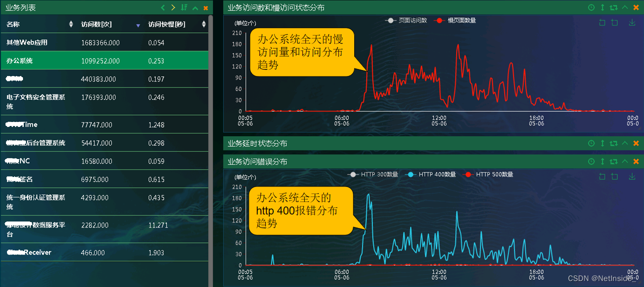Select the 电子文档安全管理系统 row
Image resolution: width=644 pixels, height=287 pixels.
point(104,101)
